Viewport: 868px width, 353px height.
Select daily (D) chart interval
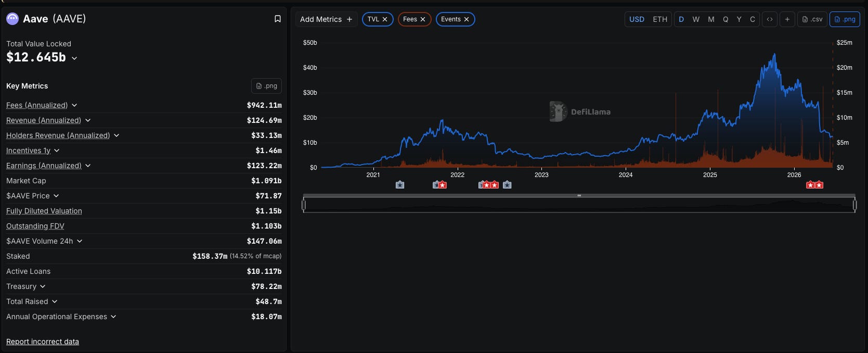coord(681,19)
